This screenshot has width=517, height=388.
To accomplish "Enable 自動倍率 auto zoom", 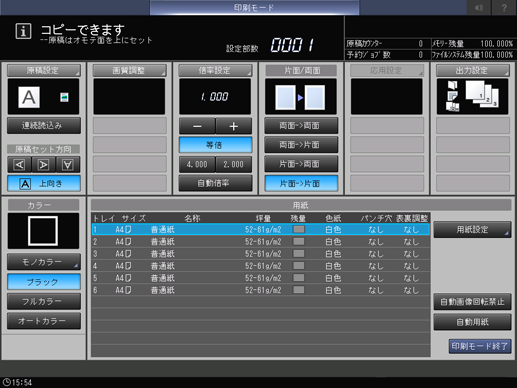I will [215, 183].
